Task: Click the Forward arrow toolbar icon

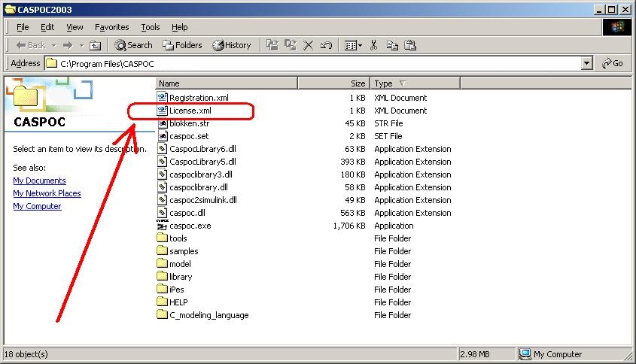Action: point(68,45)
